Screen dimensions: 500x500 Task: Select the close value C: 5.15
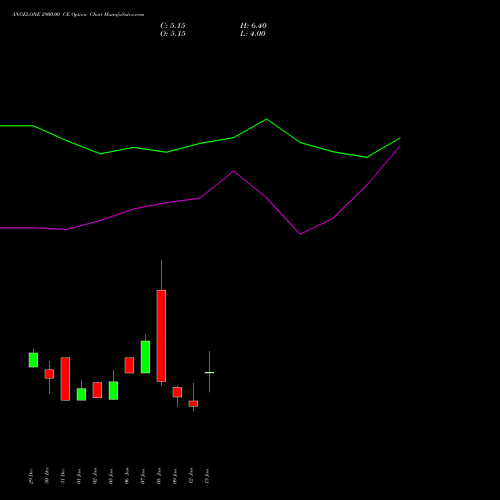coord(173,26)
